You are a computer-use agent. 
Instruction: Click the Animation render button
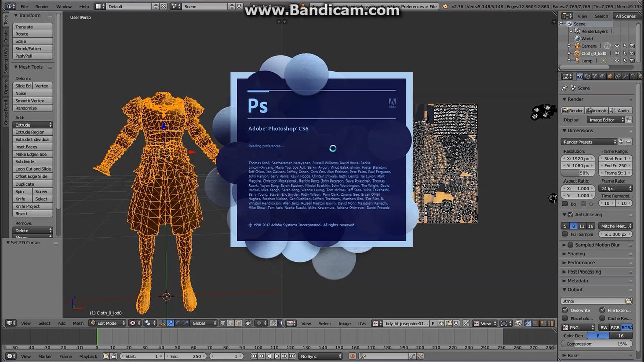pos(597,111)
